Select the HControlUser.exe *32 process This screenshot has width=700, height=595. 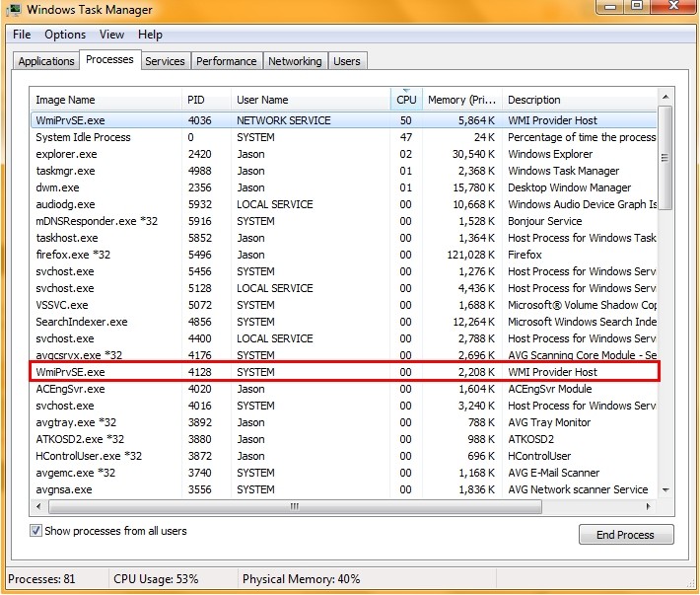[x=344, y=456]
